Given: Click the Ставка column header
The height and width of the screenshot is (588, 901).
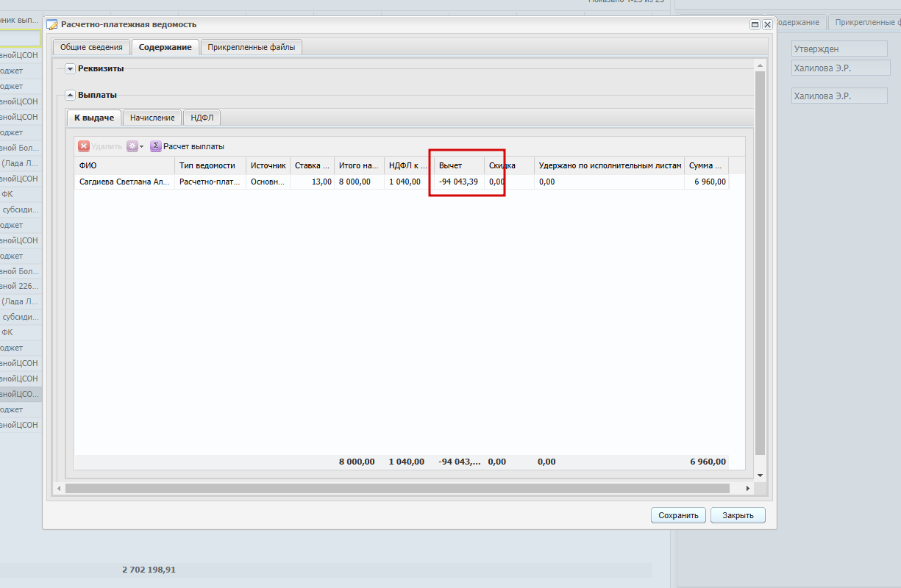Looking at the screenshot, I should 312,165.
